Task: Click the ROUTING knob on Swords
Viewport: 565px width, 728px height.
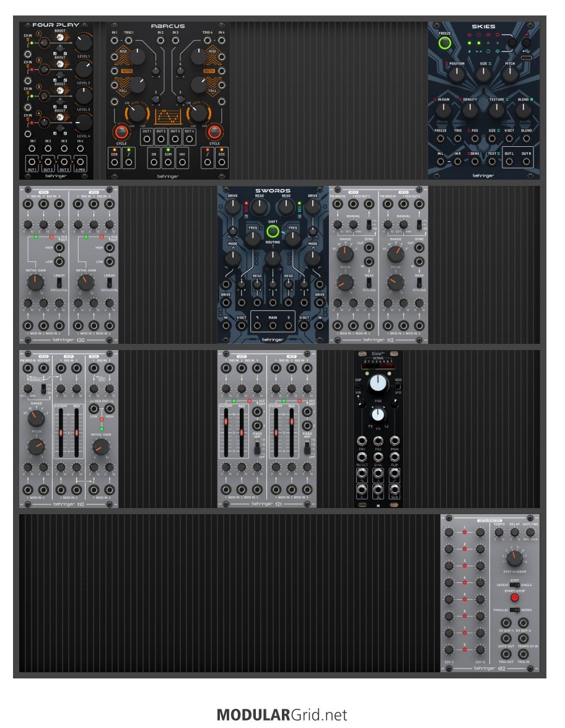Action: (x=273, y=258)
